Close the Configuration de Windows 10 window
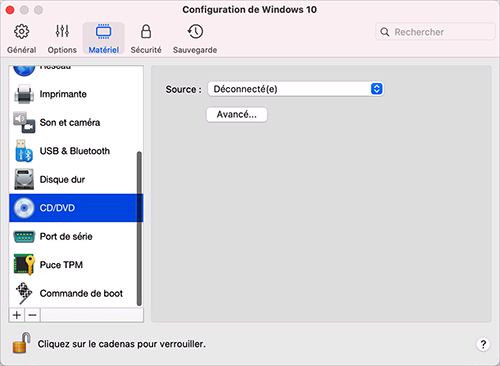Image resolution: width=500 pixels, height=366 pixels. pos(10,10)
